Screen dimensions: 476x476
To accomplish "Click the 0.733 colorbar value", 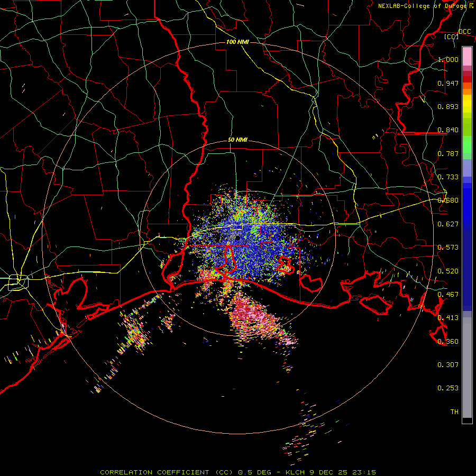I will (448, 177).
